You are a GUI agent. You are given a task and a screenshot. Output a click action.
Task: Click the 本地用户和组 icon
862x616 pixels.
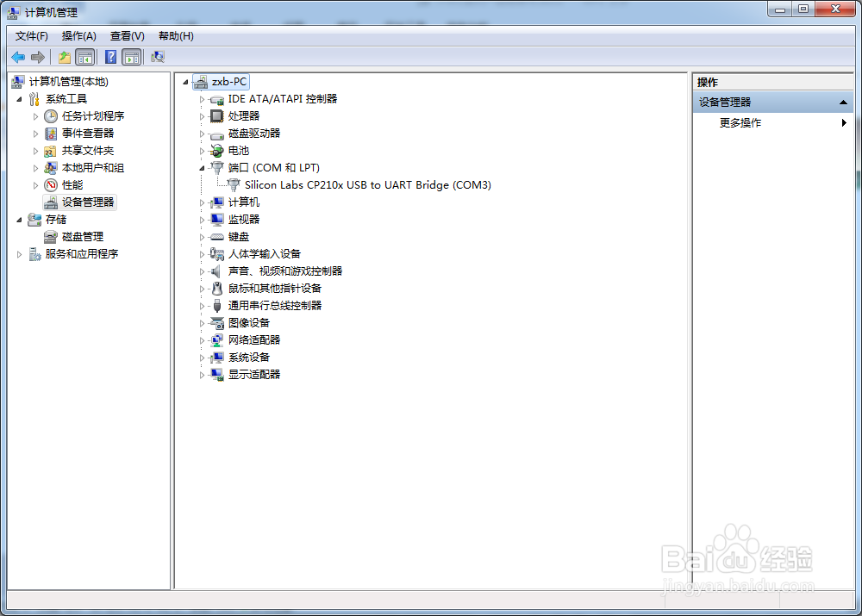[51, 168]
